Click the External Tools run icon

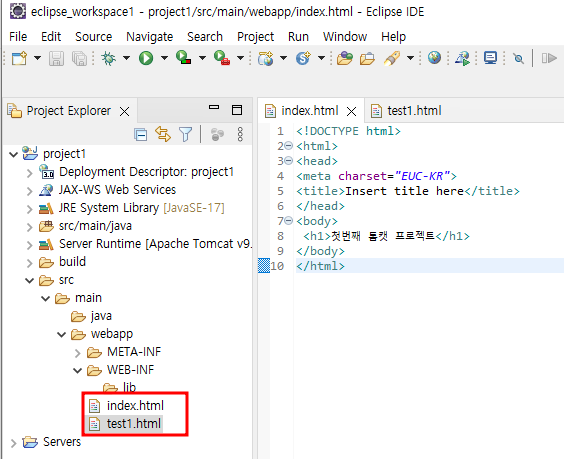click(222, 58)
